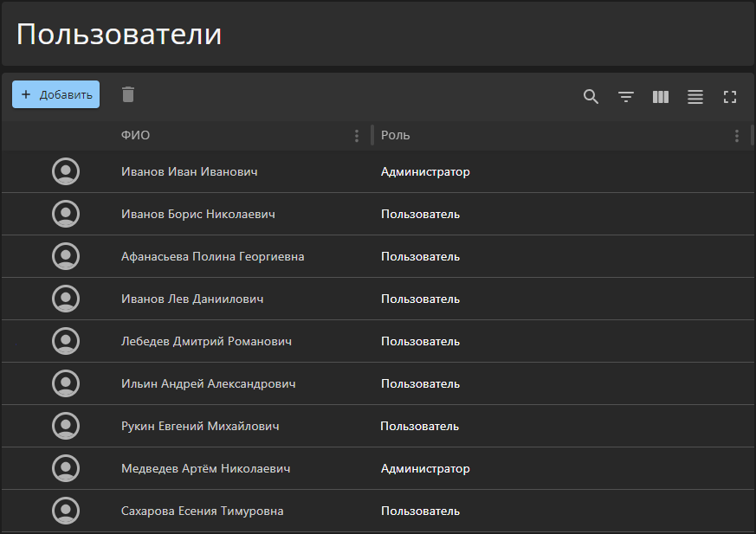Select name Ильин Андрей Александрович

[209, 383]
